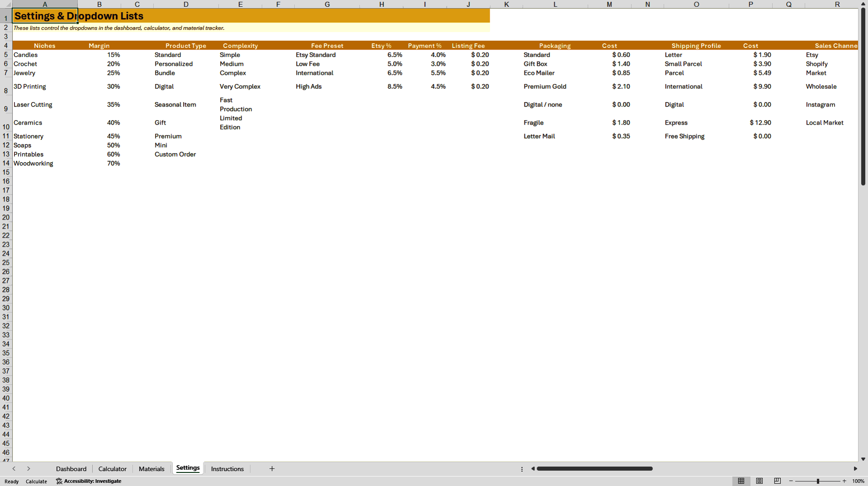Select the Woodworking cell
This screenshot has height=486, width=868.
[x=45, y=163]
